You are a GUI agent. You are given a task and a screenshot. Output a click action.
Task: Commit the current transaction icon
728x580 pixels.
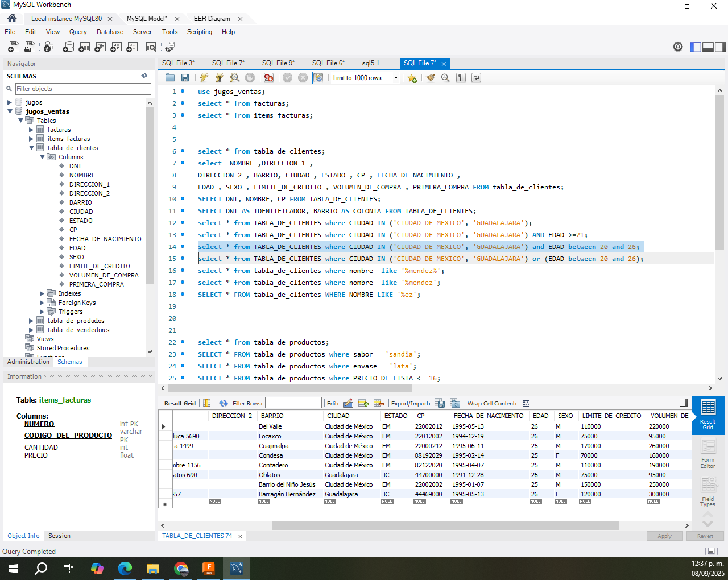click(288, 78)
